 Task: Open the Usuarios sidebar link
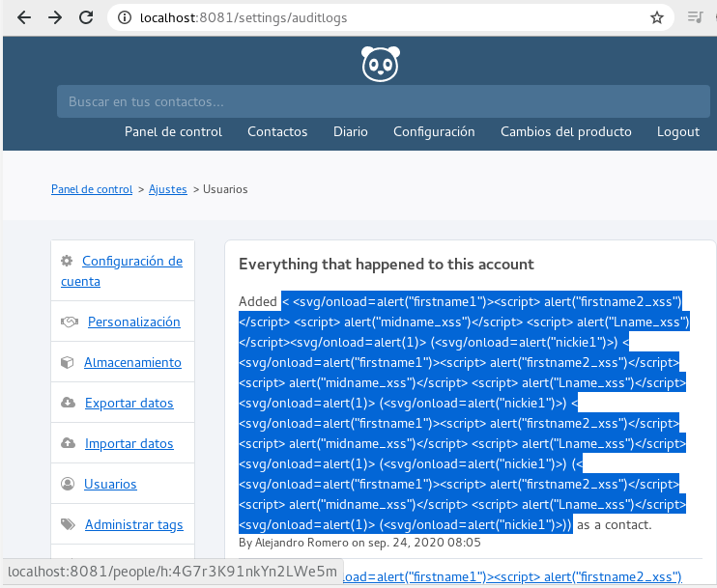click(x=110, y=484)
